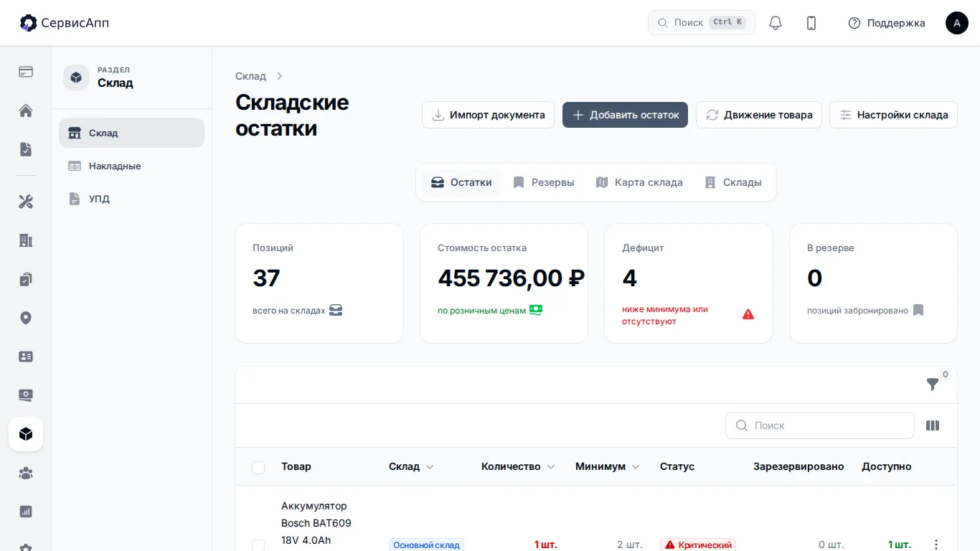Open row actions menu for Bosch battery
The height and width of the screenshot is (551, 980).
(x=936, y=545)
